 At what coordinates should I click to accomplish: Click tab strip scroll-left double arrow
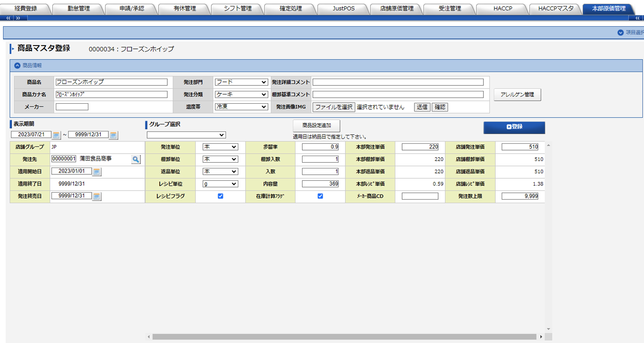pyautogui.click(x=8, y=18)
